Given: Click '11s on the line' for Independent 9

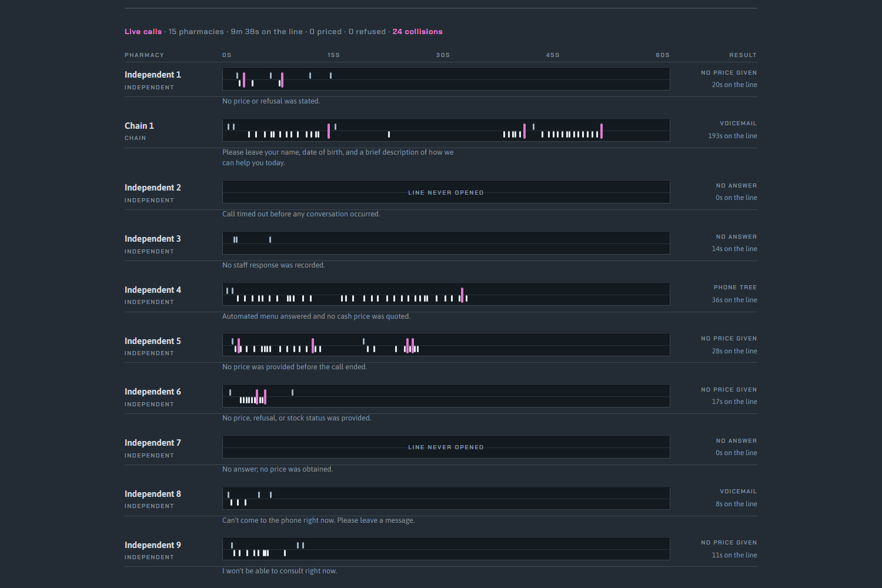Looking at the screenshot, I should point(734,555).
